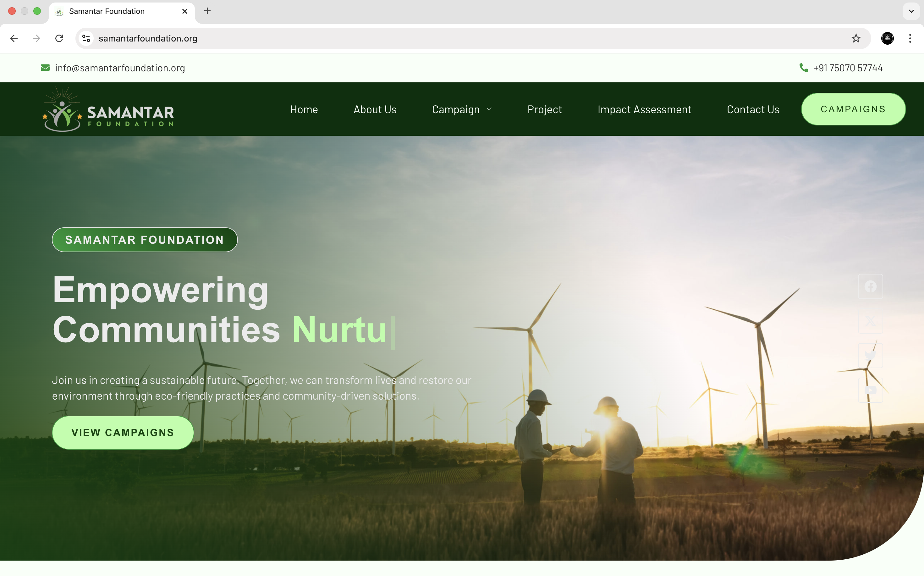Open the YouTube social icon
Image resolution: width=924 pixels, height=576 pixels.
coord(870,390)
